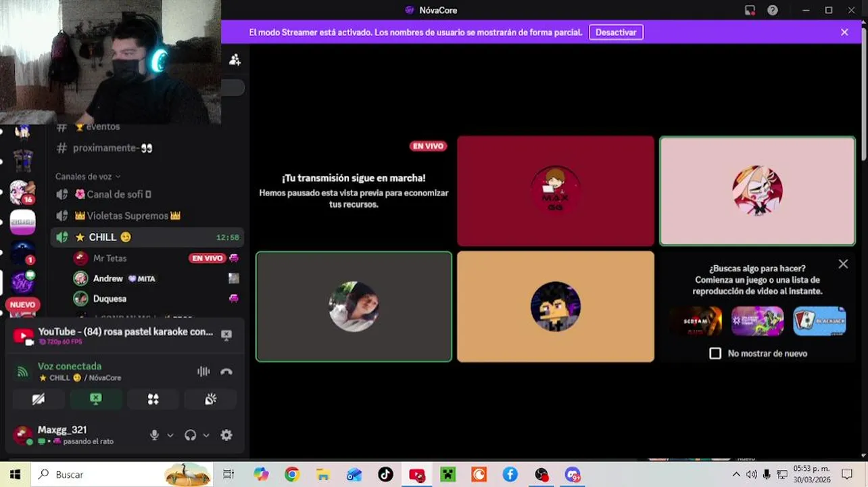This screenshot has width=868, height=487.
Task: Expand headphone output options arrow
Action: pos(206,435)
